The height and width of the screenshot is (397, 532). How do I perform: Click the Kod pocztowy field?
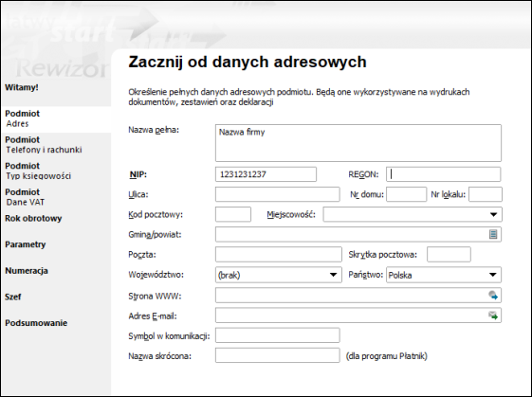point(233,214)
